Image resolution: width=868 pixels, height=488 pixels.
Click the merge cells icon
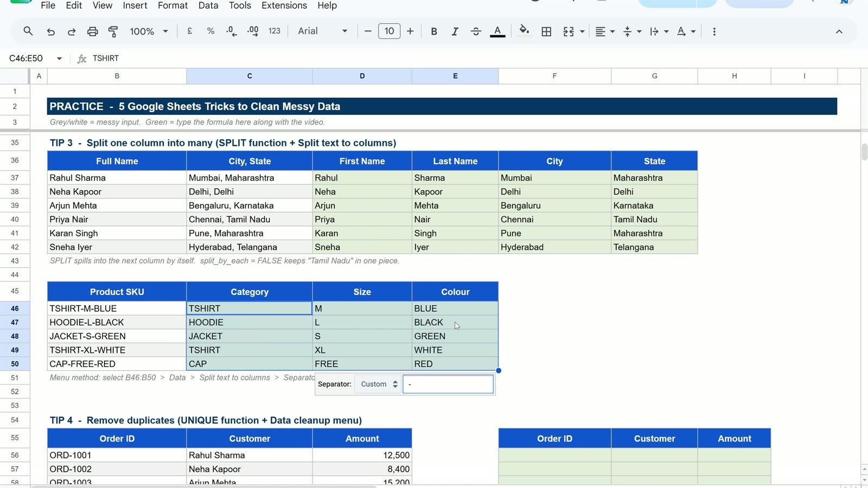(x=569, y=31)
